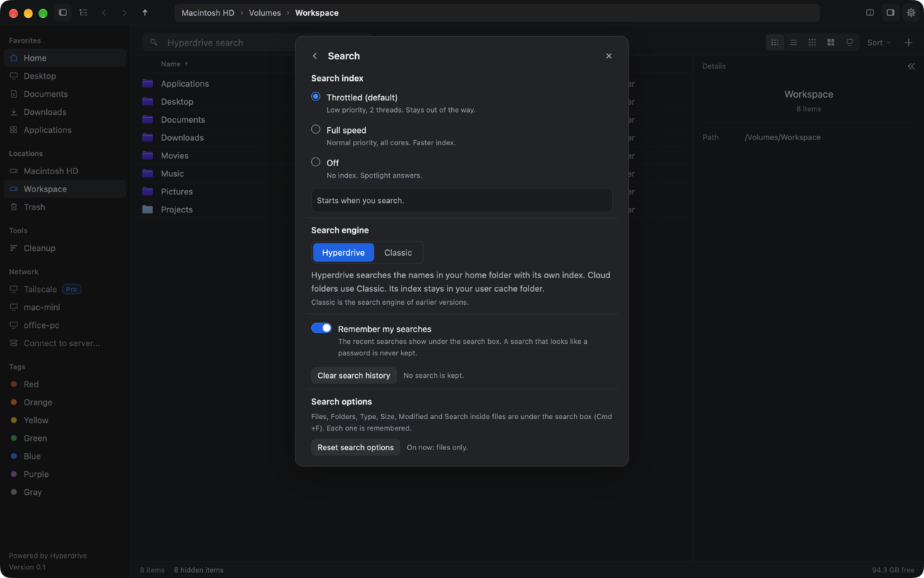Select the Music folder row

tap(411, 173)
